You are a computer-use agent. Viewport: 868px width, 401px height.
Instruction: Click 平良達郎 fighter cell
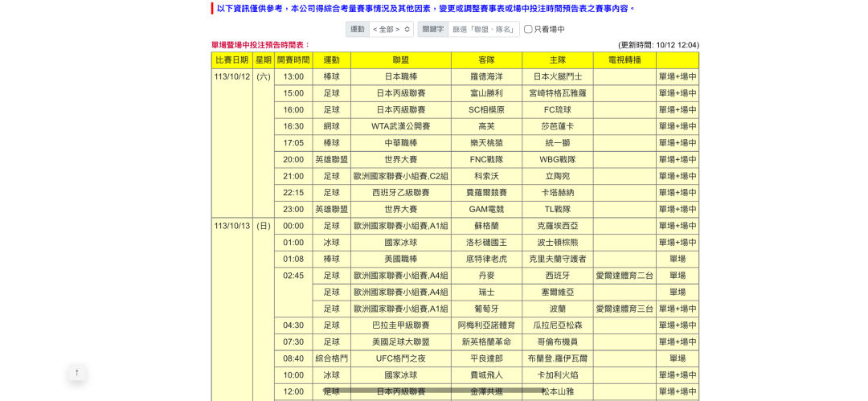click(x=486, y=359)
